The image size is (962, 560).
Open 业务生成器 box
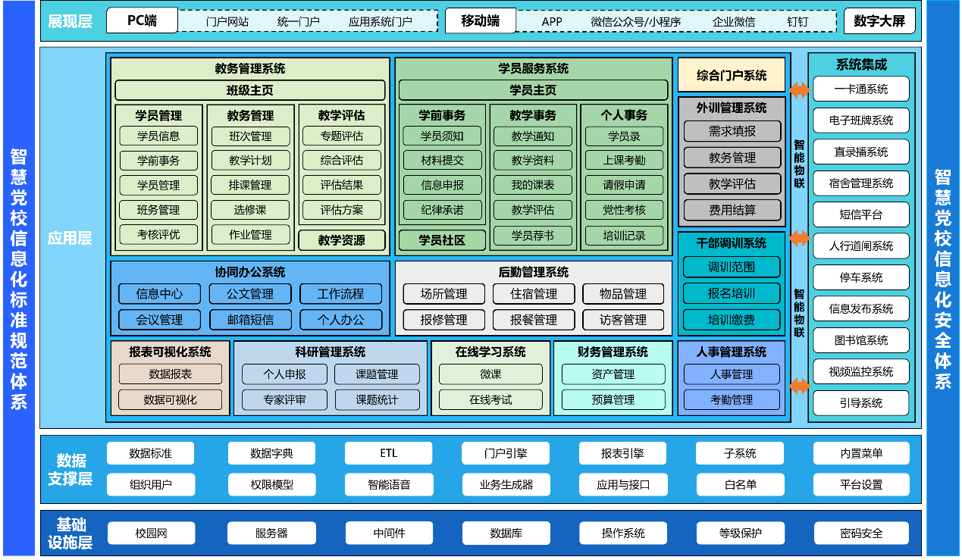tap(506, 484)
